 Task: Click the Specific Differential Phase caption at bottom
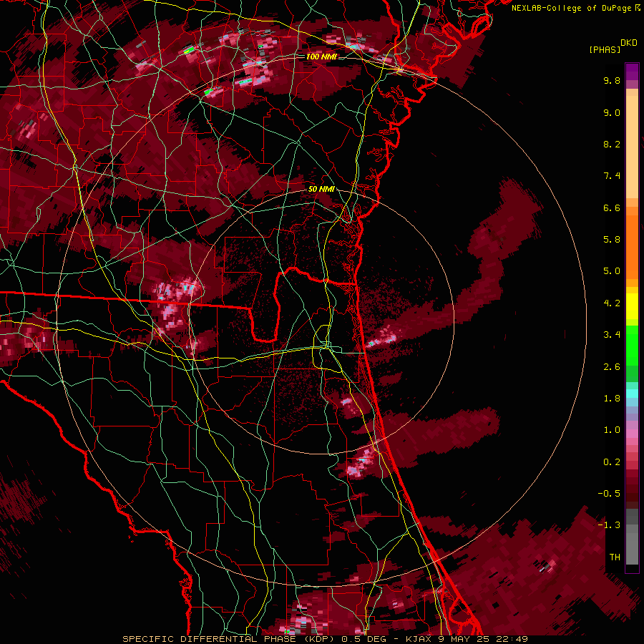[326, 639]
